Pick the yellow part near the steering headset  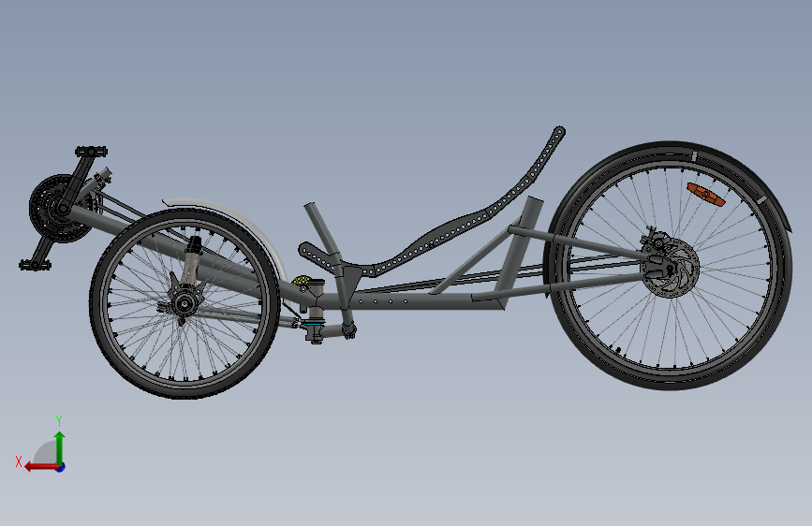(x=301, y=282)
